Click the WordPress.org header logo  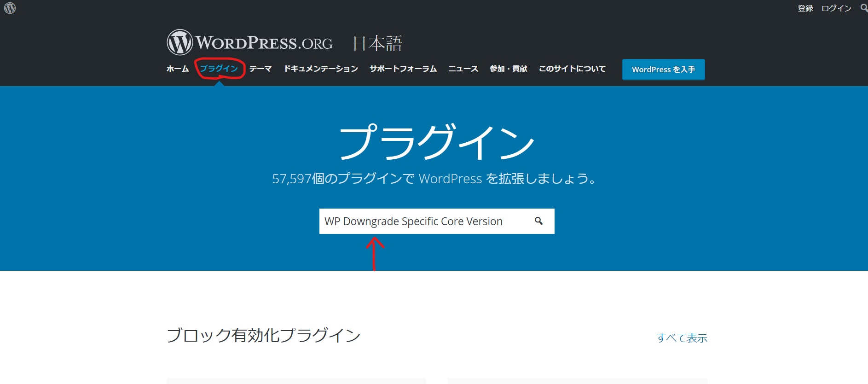250,42
